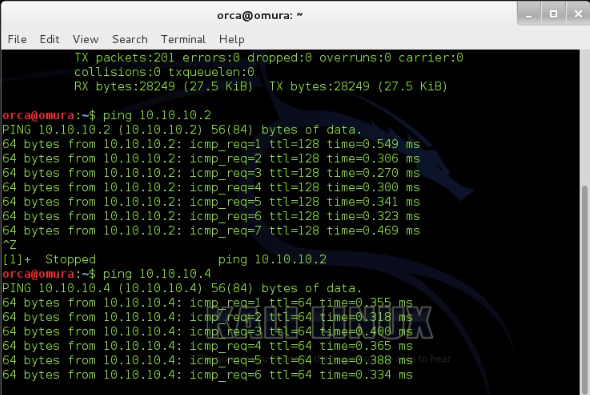This screenshot has height=395, width=590.
Task: Click the window title orca@omura: ~
Action: 260,15
